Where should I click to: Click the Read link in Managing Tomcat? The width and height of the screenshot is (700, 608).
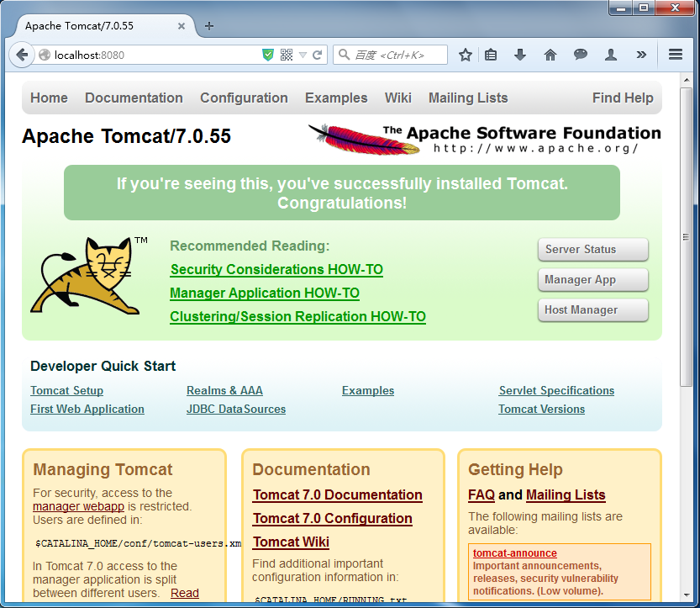click(x=185, y=593)
